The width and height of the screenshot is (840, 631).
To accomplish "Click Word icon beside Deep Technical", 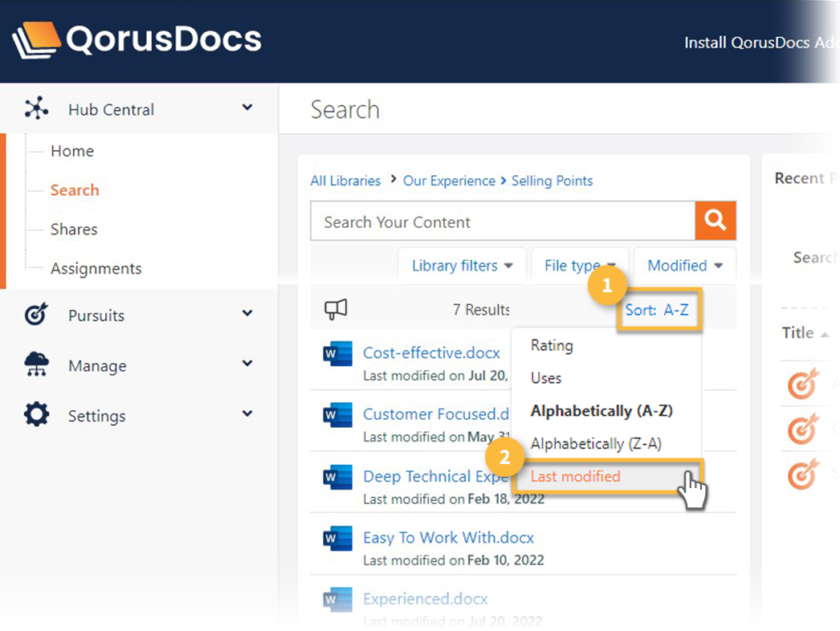I will 337,478.
